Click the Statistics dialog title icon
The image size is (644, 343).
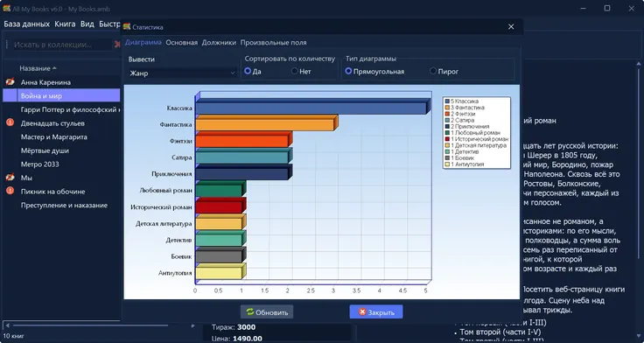coord(127,27)
